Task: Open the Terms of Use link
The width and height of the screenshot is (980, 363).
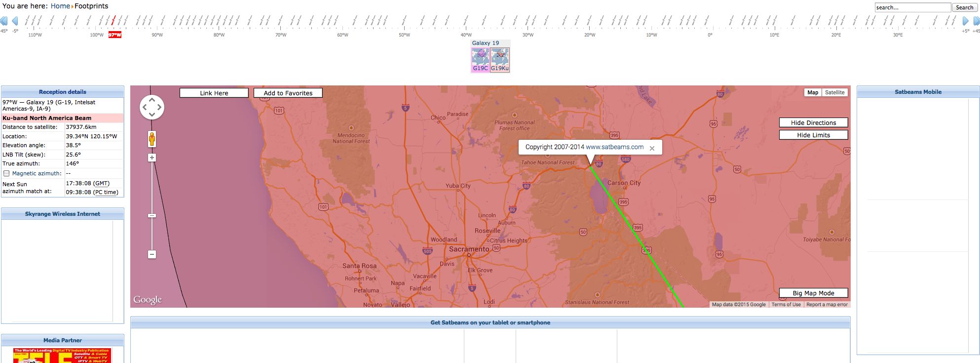Action: tap(786, 304)
